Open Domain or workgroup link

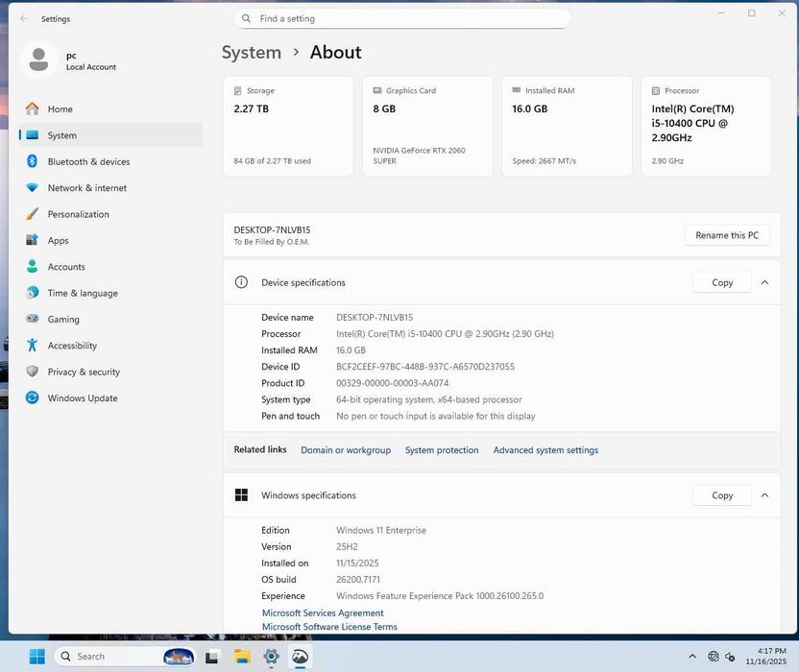[x=346, y=450]
